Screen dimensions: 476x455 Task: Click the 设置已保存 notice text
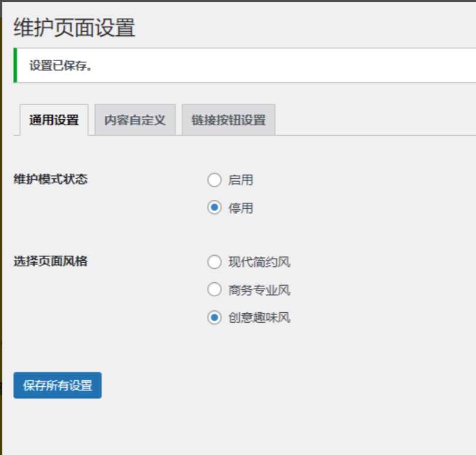click(x=61, y=66)
